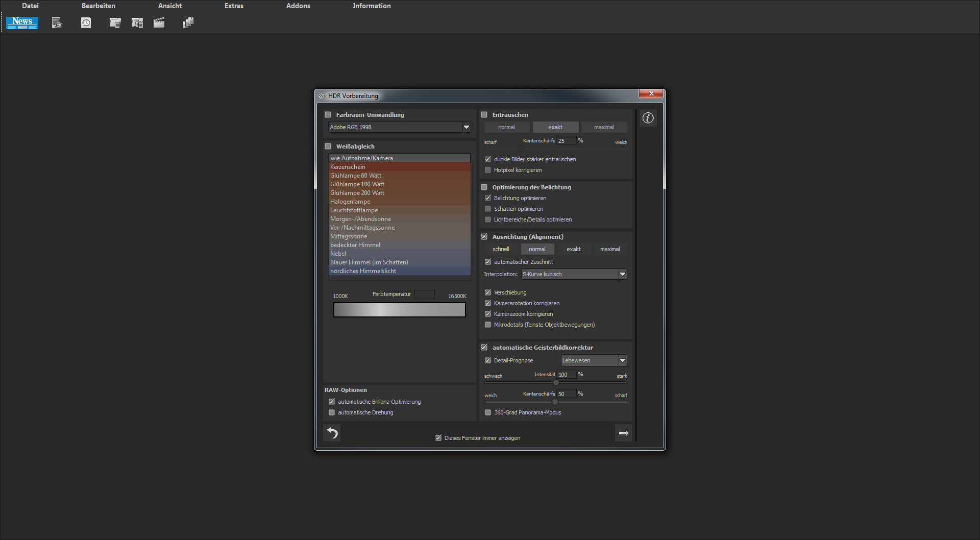Toggle Kamerarotation korrigieren
The height and width of the screenshot is (540, 980).
488,303
